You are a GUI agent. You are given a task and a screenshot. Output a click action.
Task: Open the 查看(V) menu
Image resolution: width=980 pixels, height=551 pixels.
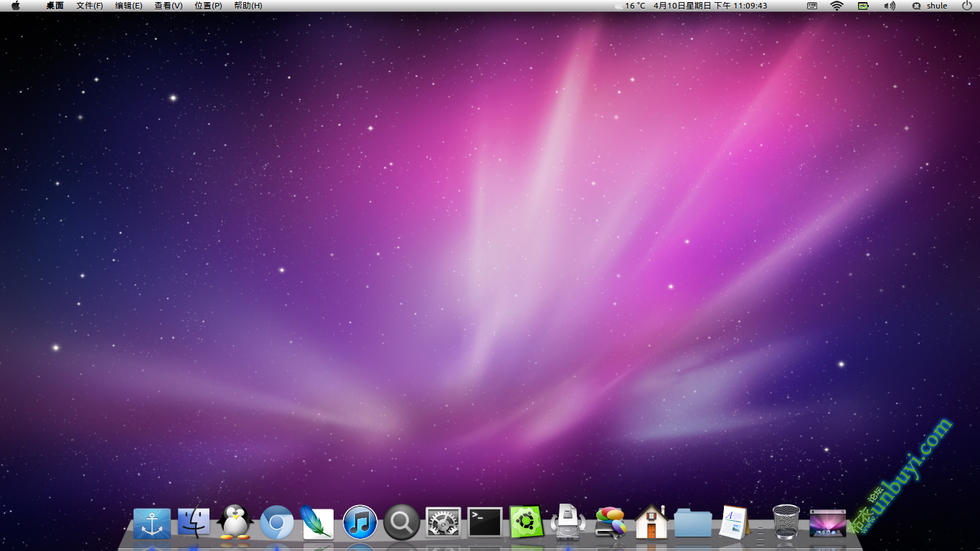(x=169, y=6)
